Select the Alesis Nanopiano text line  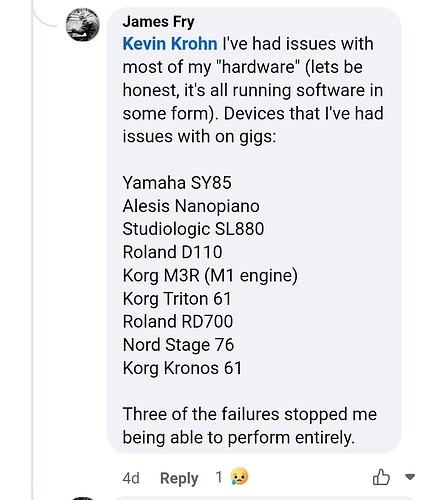point(191,206)
